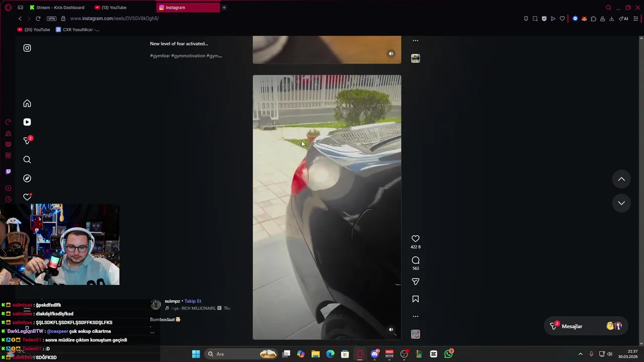Open Instagram direct messages sidebar icon
The image size is (644, 362).
click(x=27, y=141)
